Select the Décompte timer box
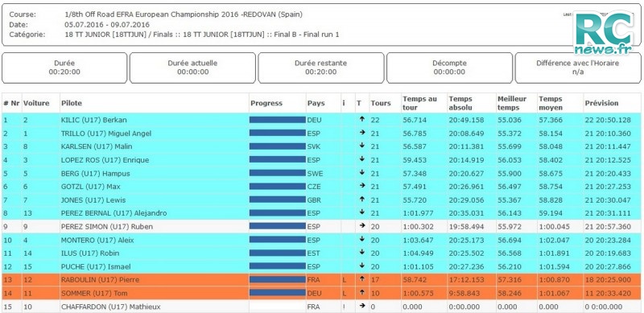644x313 pixels. click(x=449, y=68)
